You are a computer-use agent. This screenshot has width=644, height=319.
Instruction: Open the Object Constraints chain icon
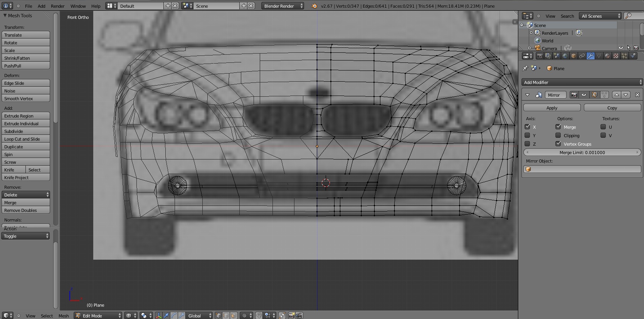(582, 56)
